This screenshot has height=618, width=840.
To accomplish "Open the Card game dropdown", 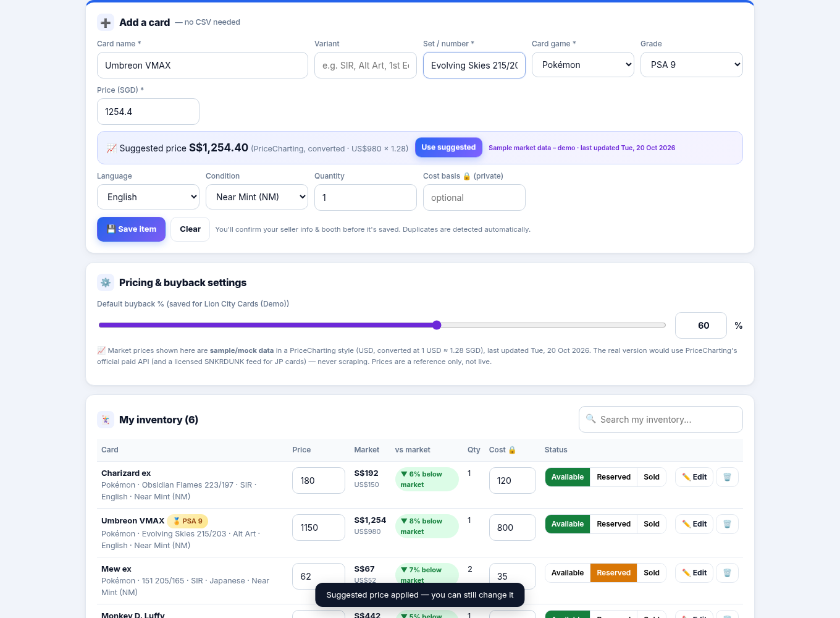I will click(583, 65).
